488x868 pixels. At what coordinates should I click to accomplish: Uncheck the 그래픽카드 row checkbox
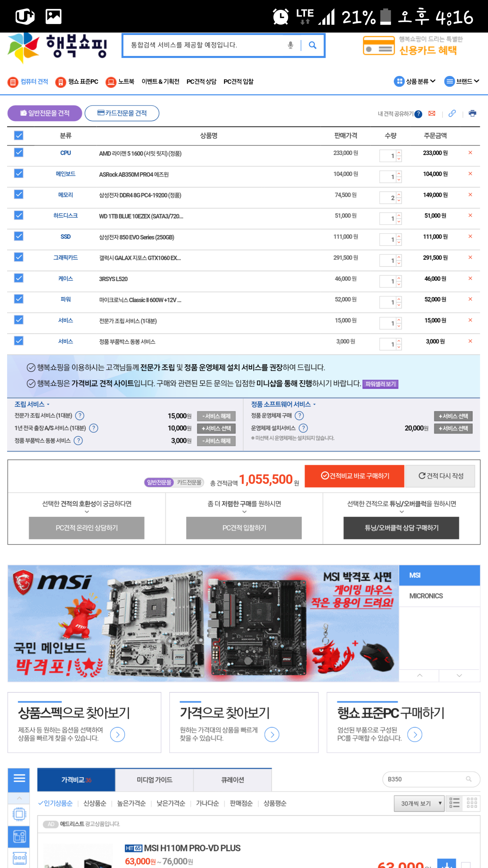19,257
